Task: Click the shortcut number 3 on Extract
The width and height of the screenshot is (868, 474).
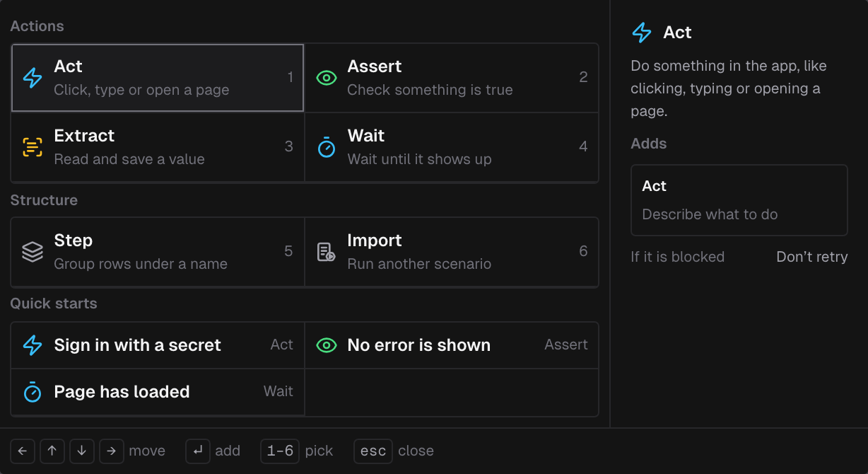Action: tap(288, 146)
